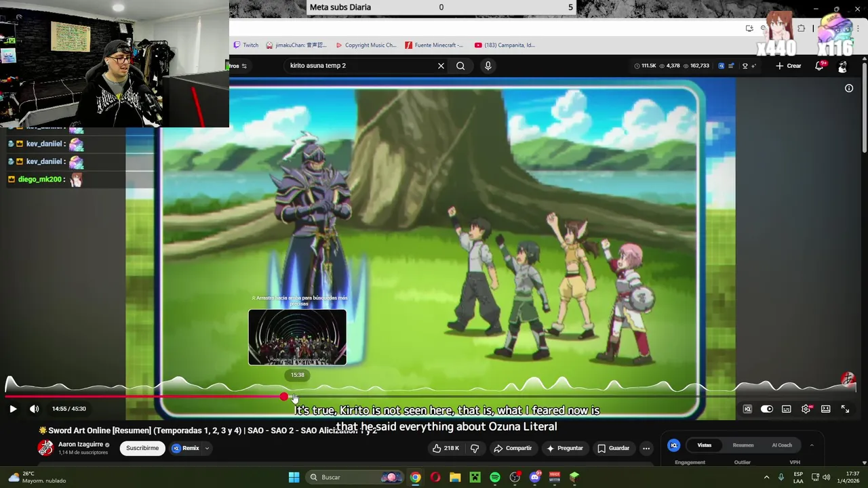Open Opera browser from the taskbar
868x488 pixels.
click(x=435, y=477)
